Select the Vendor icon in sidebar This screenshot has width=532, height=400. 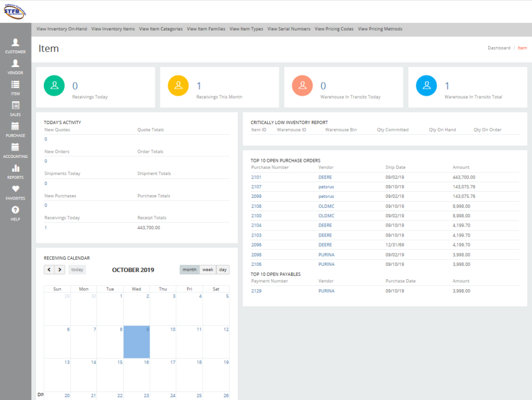(15, 65)
